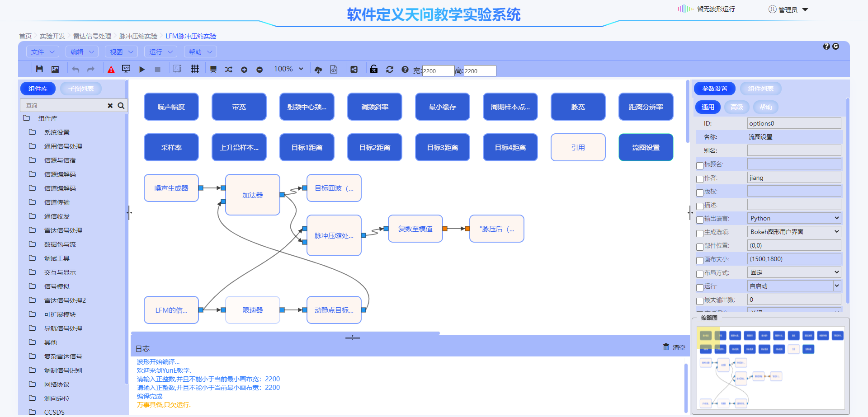868x417 pixels.
Task: Click the screen layout icon
Action: pos(213,69)
